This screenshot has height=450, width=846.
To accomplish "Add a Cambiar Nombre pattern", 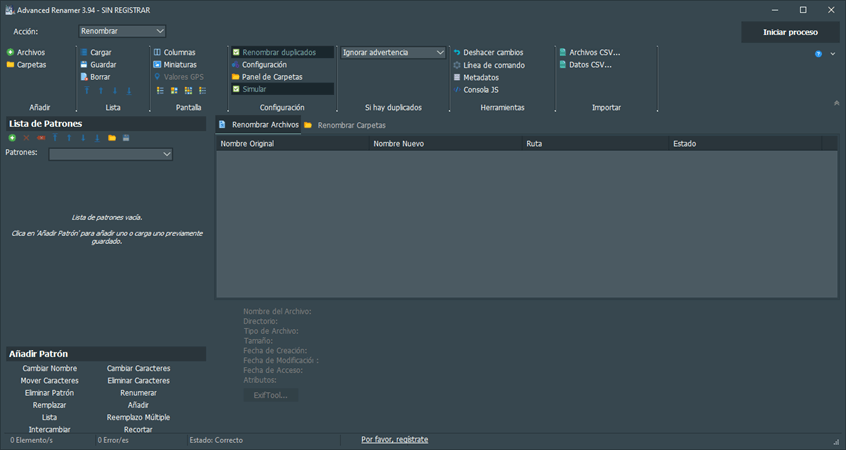I will pos(50,369).
